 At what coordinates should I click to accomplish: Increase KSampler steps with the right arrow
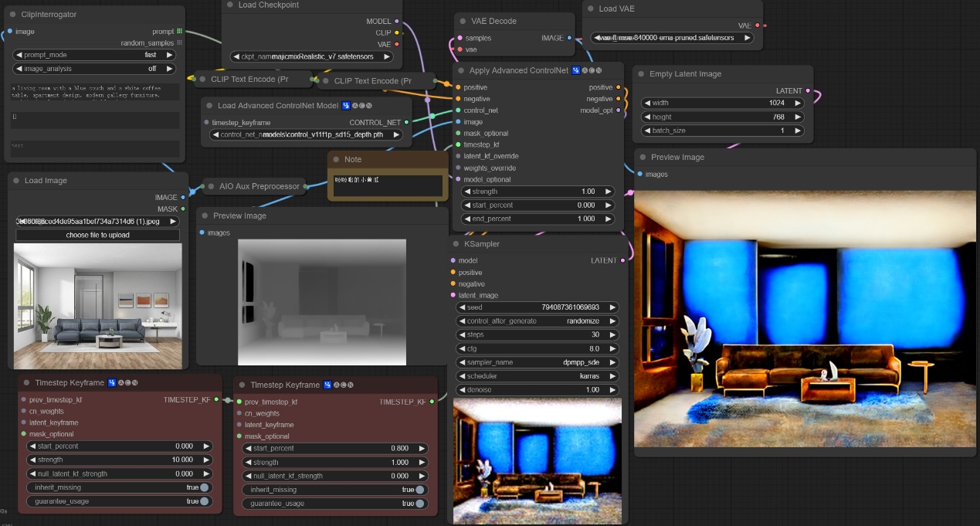pyautogui.click(x=612, y=335)
